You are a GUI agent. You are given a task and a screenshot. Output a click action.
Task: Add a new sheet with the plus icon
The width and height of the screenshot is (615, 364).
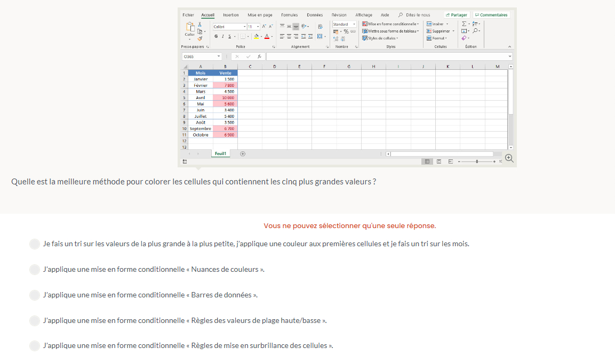pos(243,153)
